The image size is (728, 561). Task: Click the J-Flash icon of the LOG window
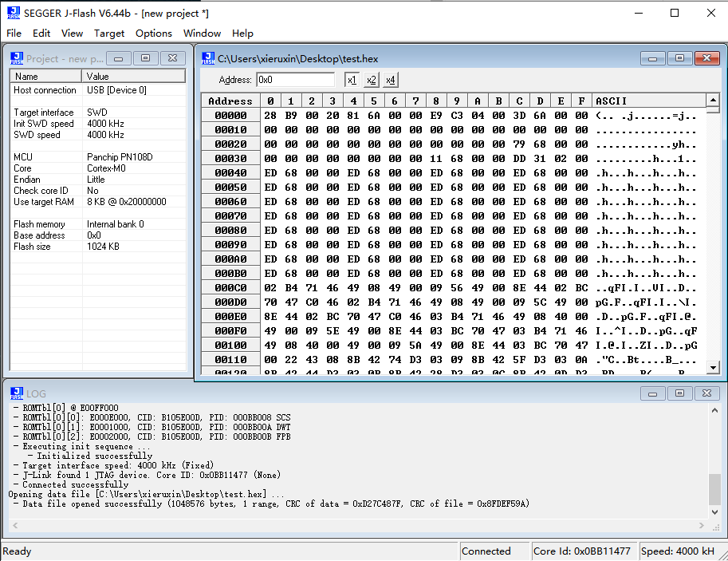point(17,393)
